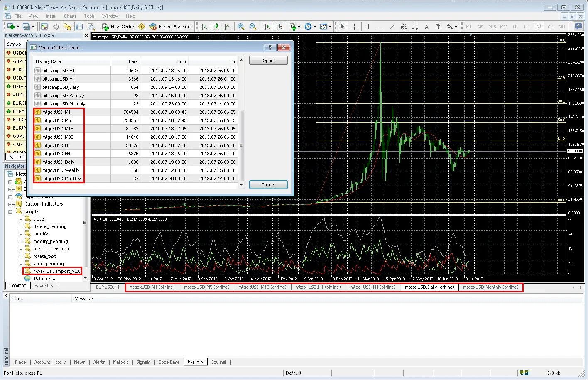
Task: Click the History Data list scrollbar thumb
Action: (241, 145)
